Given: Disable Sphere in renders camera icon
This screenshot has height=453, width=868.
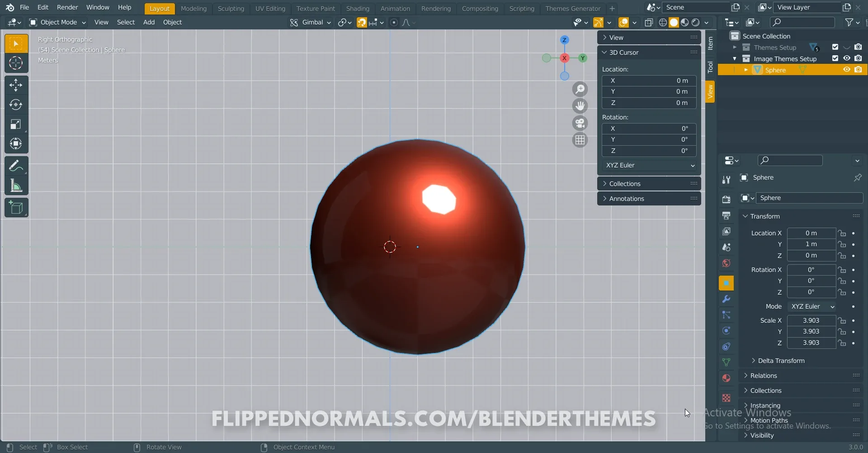Looking at the screenshot, I should coord(858,70).
